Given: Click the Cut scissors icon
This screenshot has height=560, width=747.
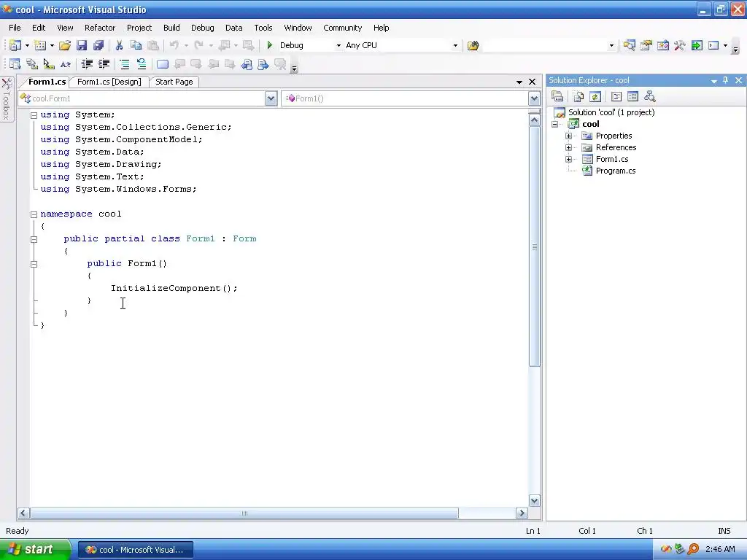Looking at the screenshot, I should tap(119, 45).
